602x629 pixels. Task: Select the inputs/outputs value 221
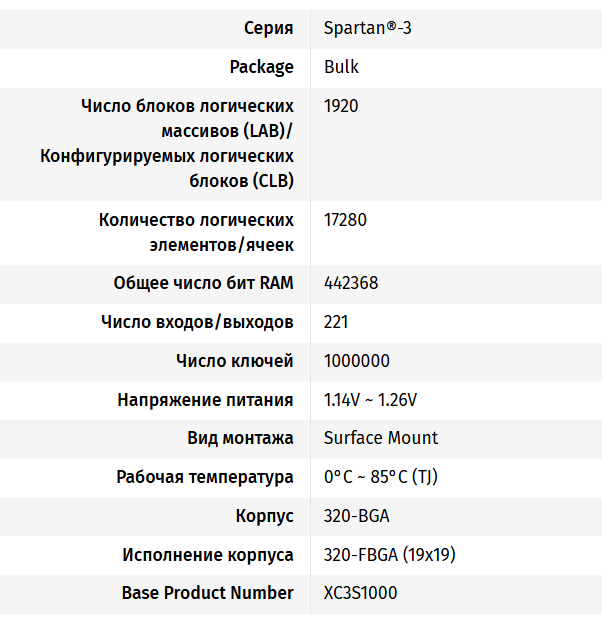point(337,322)
